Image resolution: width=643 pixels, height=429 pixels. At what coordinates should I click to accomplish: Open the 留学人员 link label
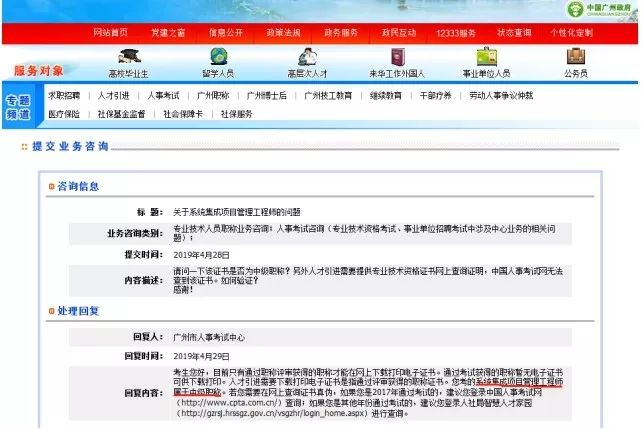click(x=218, y=74)
